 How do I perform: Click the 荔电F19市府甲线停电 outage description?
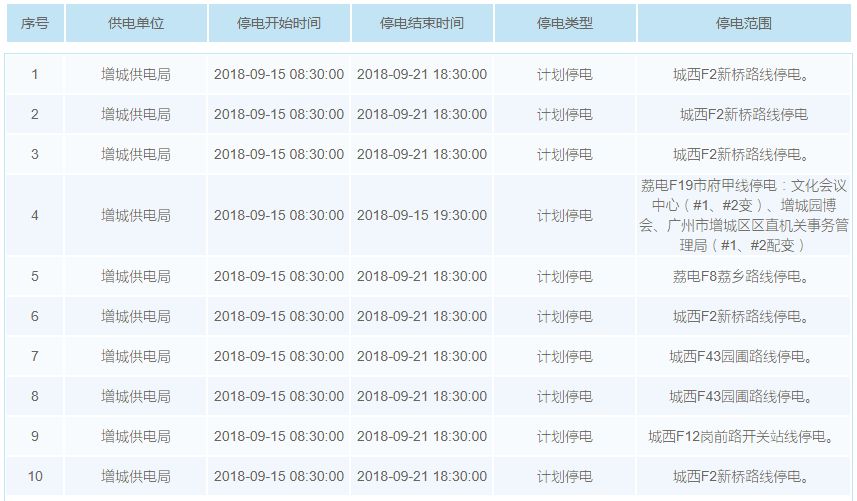click(x=743, y=215)
